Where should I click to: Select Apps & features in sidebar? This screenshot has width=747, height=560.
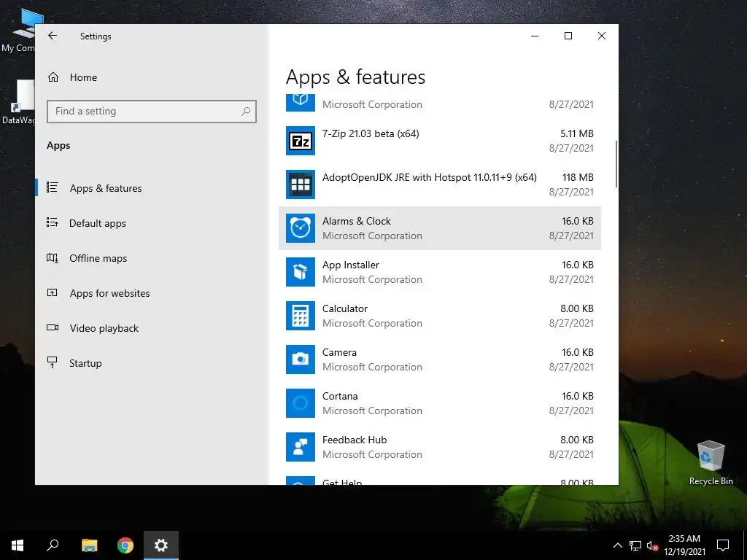click(x=152, y=188)
